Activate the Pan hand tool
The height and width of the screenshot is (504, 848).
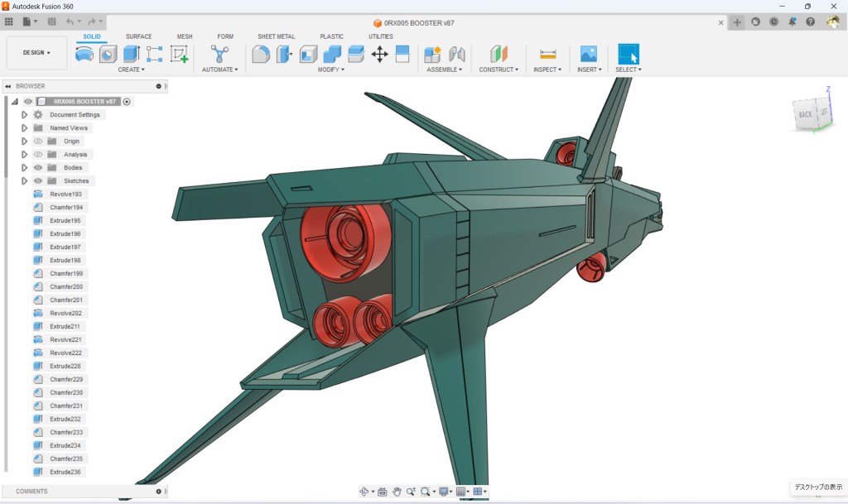pos(397,492)
